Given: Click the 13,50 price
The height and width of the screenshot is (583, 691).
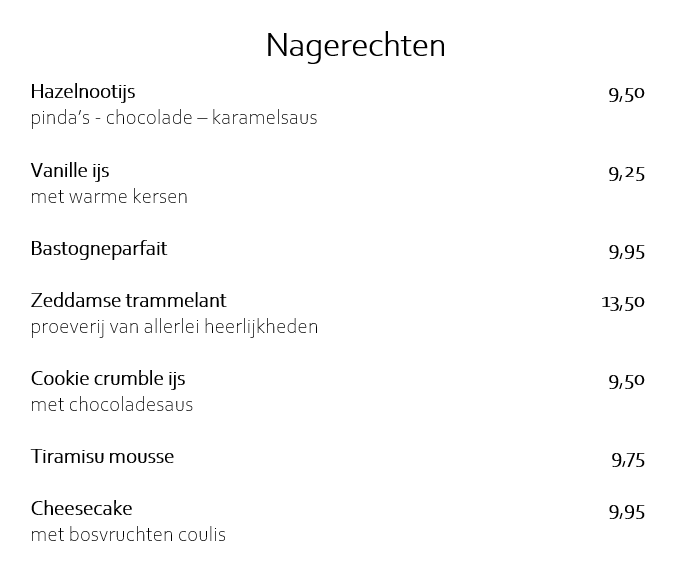Looking at the screenshot, I should coord(623,303).
